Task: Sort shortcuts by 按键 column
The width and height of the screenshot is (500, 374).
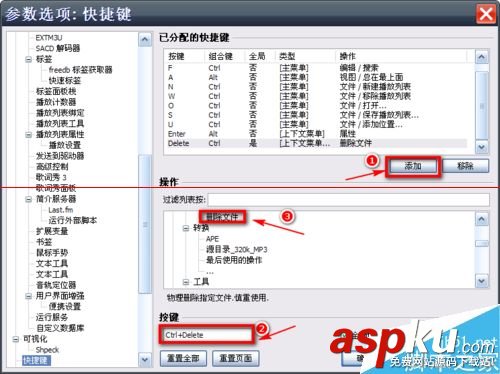Action: (185, 56)
